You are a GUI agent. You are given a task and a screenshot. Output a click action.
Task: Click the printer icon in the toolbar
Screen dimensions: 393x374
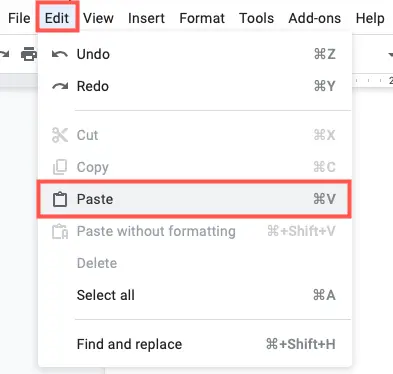pyautogui.click(x=29, y=54)
